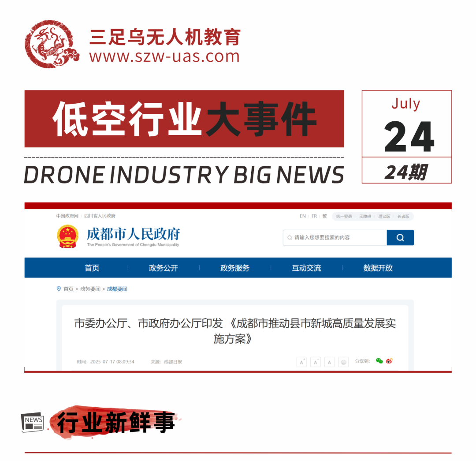Click the blue search magnifier button

click(400, 238)
